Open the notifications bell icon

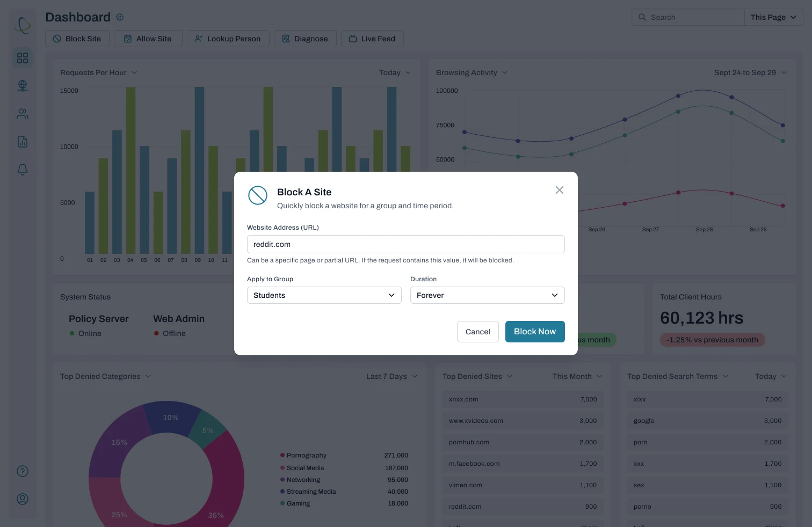(23, 170)
